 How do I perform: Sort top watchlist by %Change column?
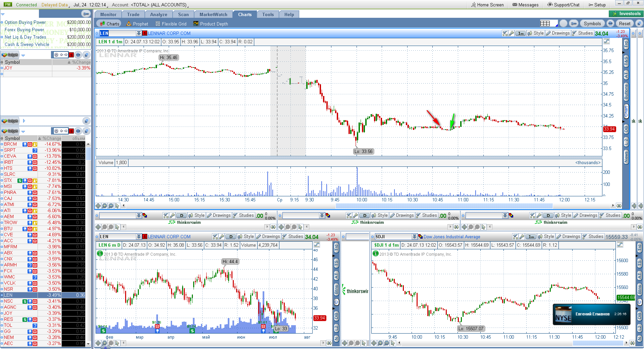tap(79, 62)
